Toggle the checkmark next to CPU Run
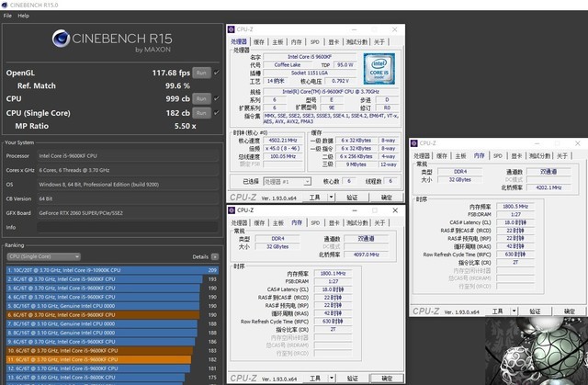 (x=217, y=98)
